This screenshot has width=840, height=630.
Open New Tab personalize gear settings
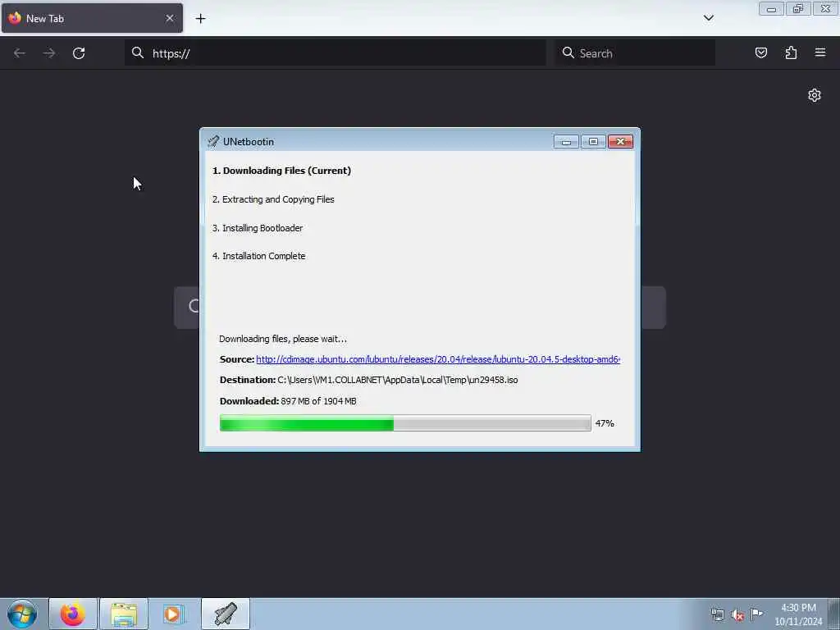815,95
